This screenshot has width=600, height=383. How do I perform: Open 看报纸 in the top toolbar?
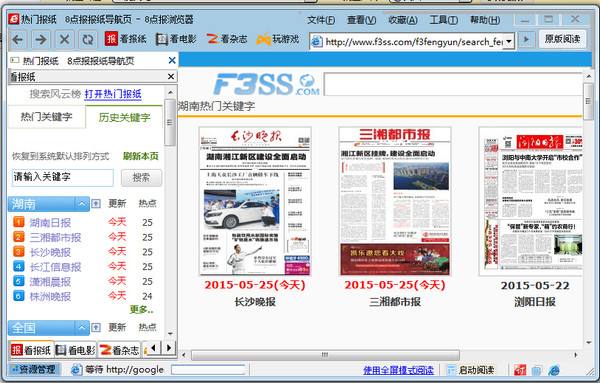point(126,39)
